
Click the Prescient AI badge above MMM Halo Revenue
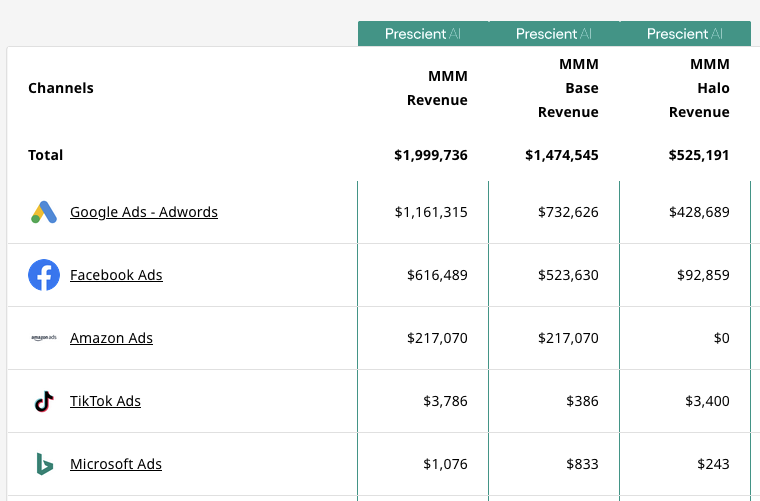click(x=685, y=33)
